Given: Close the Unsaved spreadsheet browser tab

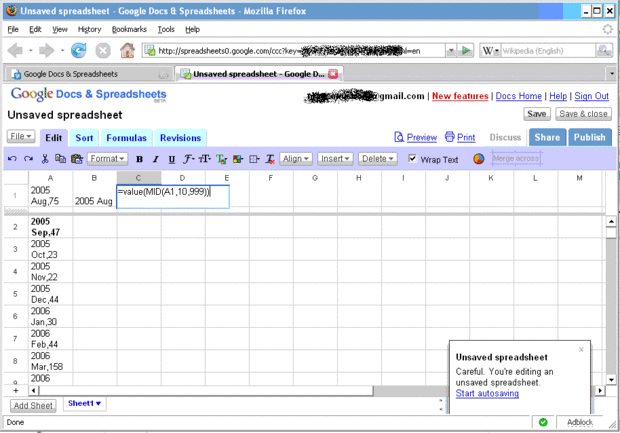Looking at the screenshot, I should pyautogui.click(x=333, y=74).
